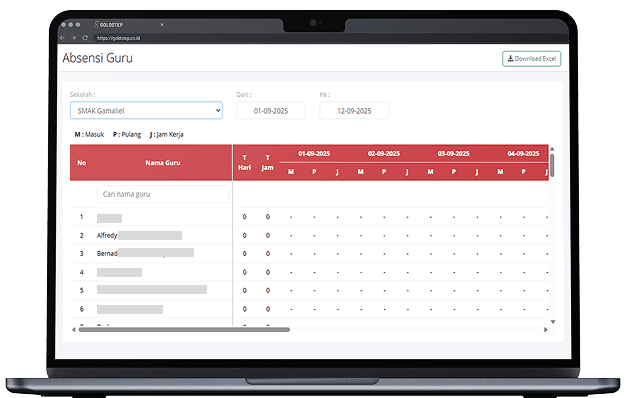The image size is (627, 398).
Task: Click the Cari nama guru search box
Action: 163,194
